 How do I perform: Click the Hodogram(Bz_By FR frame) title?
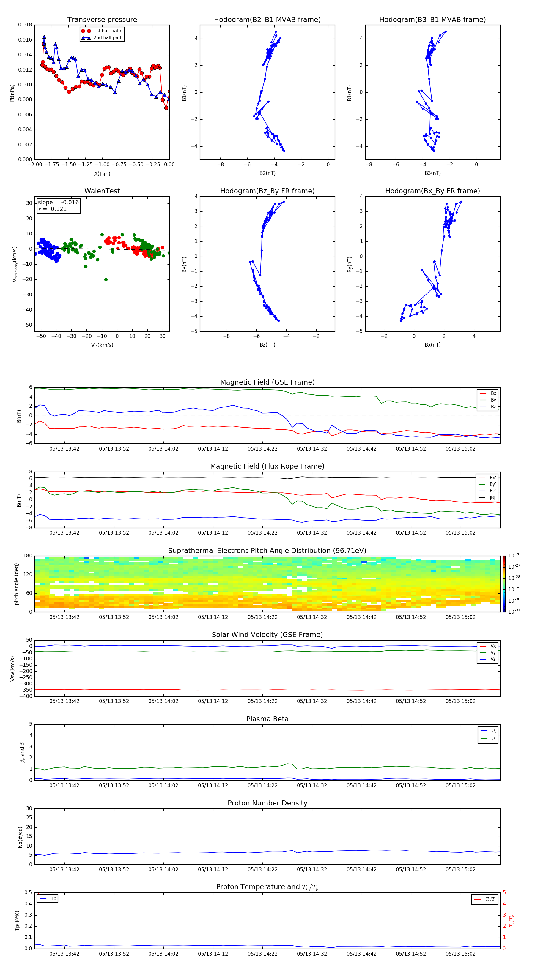coord(267,191)
